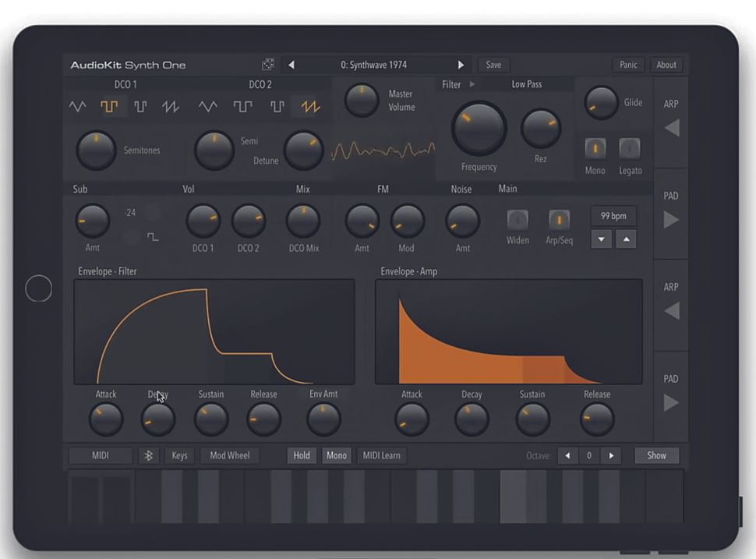Viewport: 756px width, 559px height.
Task: Turn the Master Volume knob
Action: 362,101
